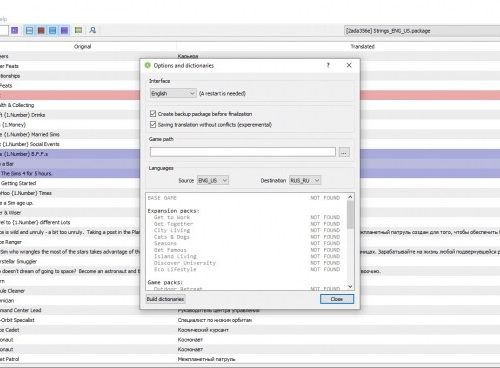Open the Source language dropdown ENG_US
The width and height of the screenshot is (500, 368).
(213, 180)
